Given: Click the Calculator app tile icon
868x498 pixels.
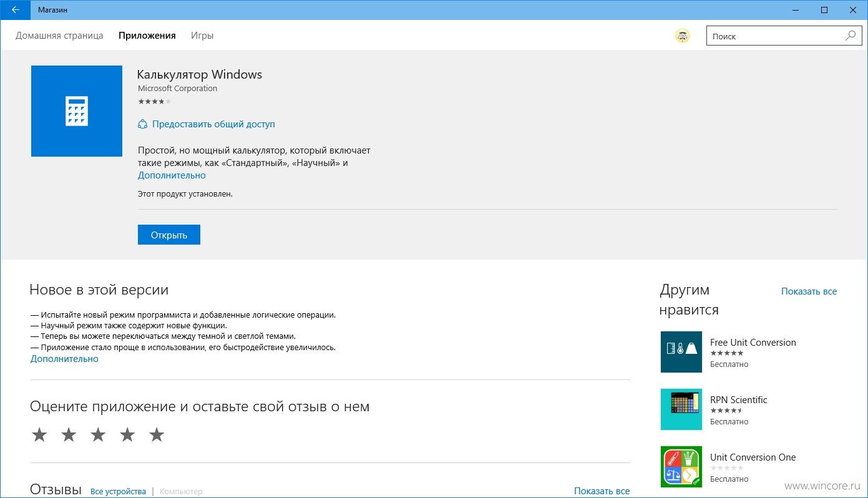Looking at the screenshot, I should (x=77, y=111).
